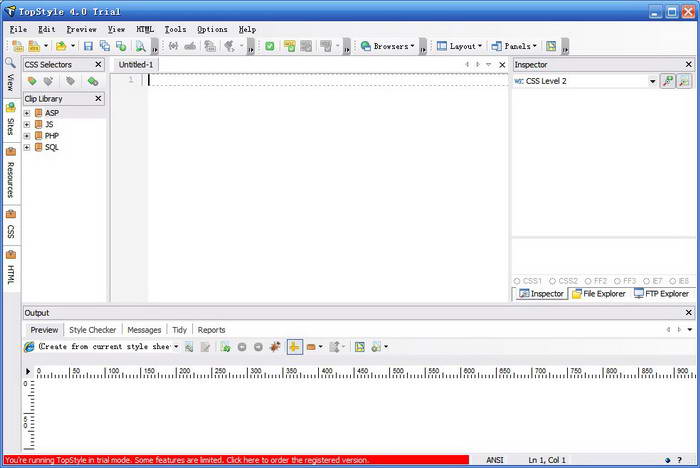The width and height of the screenshot is (700, 468).
Task: Click the ruler origin arrow marker
Action: pos(28,372)
